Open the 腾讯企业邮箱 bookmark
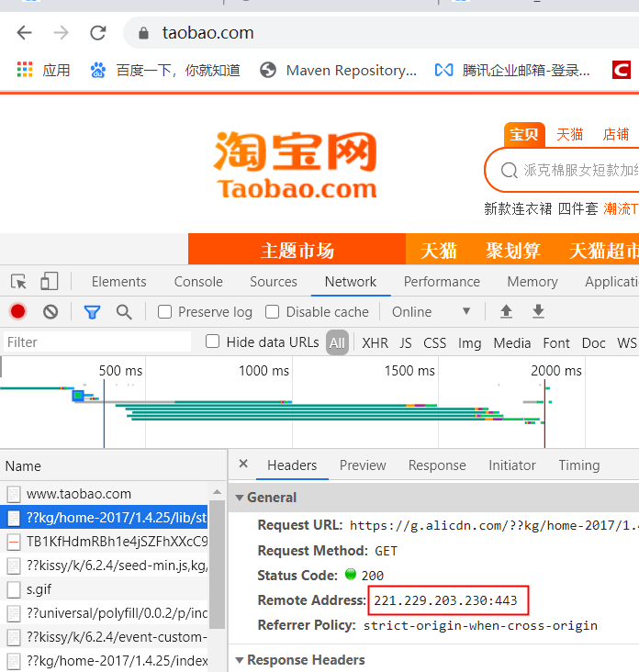Viewport: 639px width, 672px height. click(x=512, y=70)
